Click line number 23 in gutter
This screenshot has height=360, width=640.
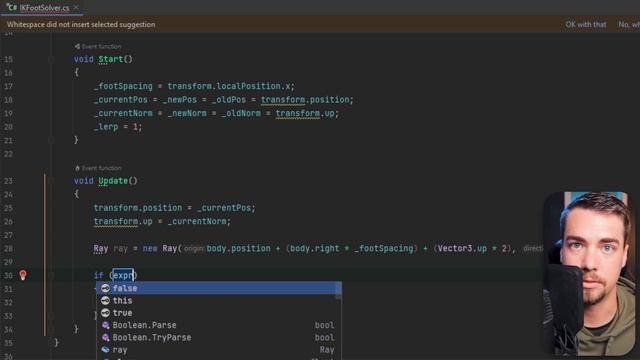[8, 181]
